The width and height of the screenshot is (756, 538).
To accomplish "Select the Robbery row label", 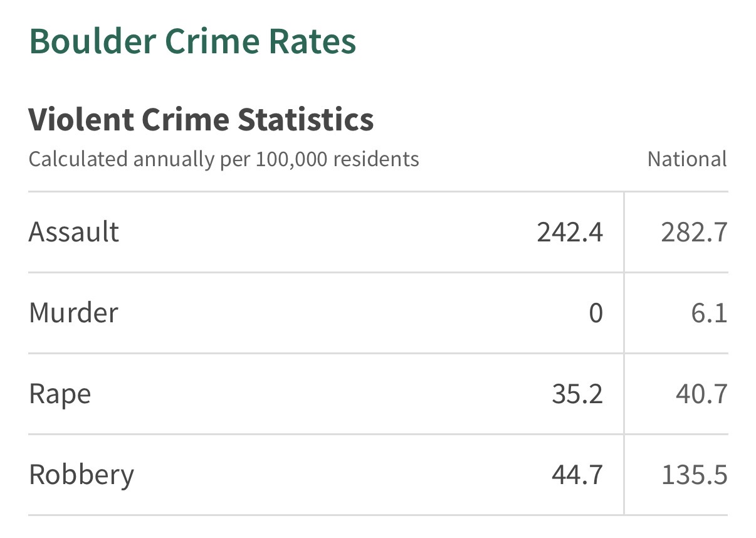I will [81, 475].
